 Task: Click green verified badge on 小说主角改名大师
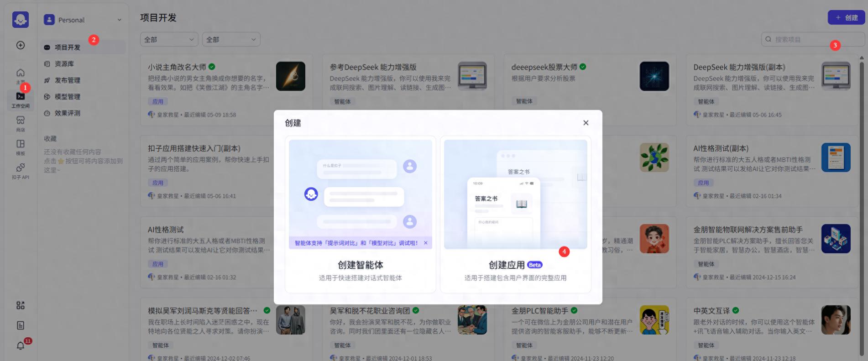(x=212, y=67)
